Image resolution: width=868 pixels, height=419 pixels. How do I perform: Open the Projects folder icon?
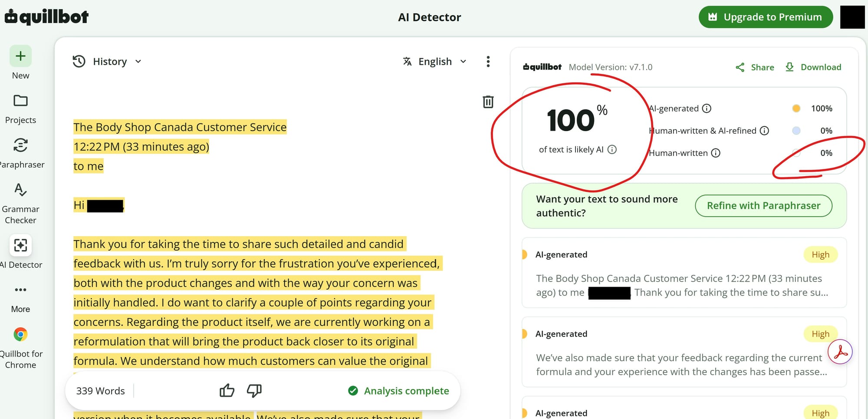tap(20, 101)
